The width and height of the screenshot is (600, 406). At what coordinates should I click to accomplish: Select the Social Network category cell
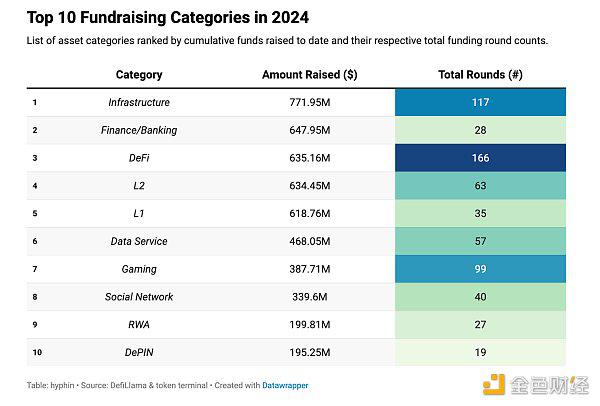[139, 297]
